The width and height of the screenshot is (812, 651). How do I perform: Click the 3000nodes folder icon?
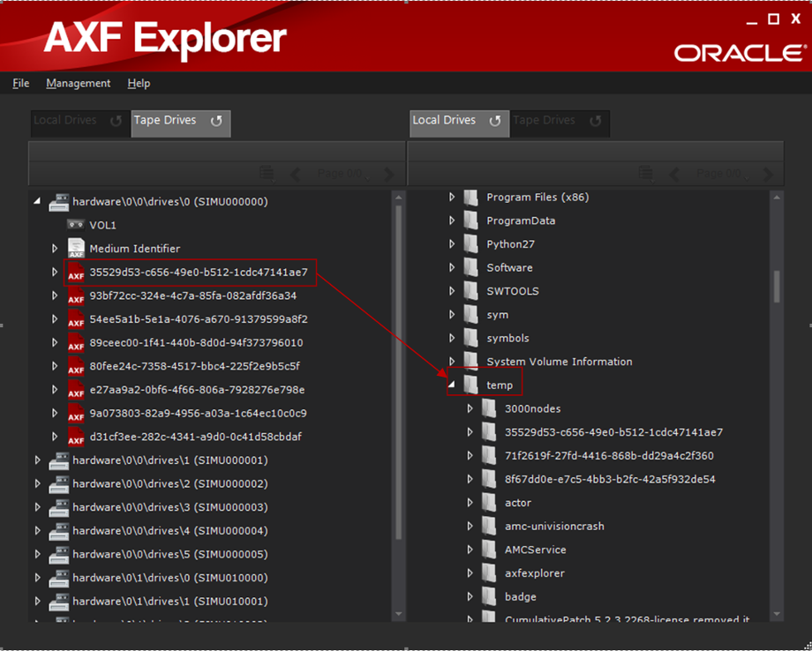point(489,408)
